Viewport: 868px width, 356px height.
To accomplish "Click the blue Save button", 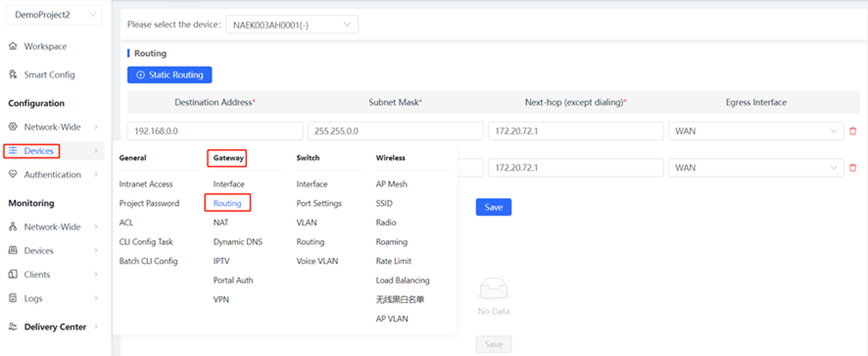I will coord(493,207).
